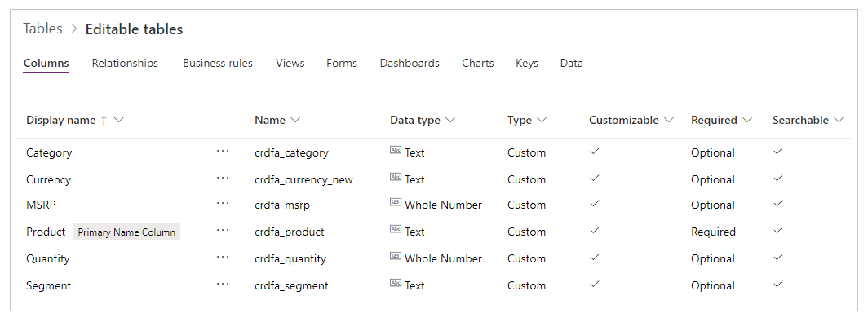Viewport: 868px width, 322px height.
Task: Select the crdfa_category name cell
Action: (x=292, y=152)
